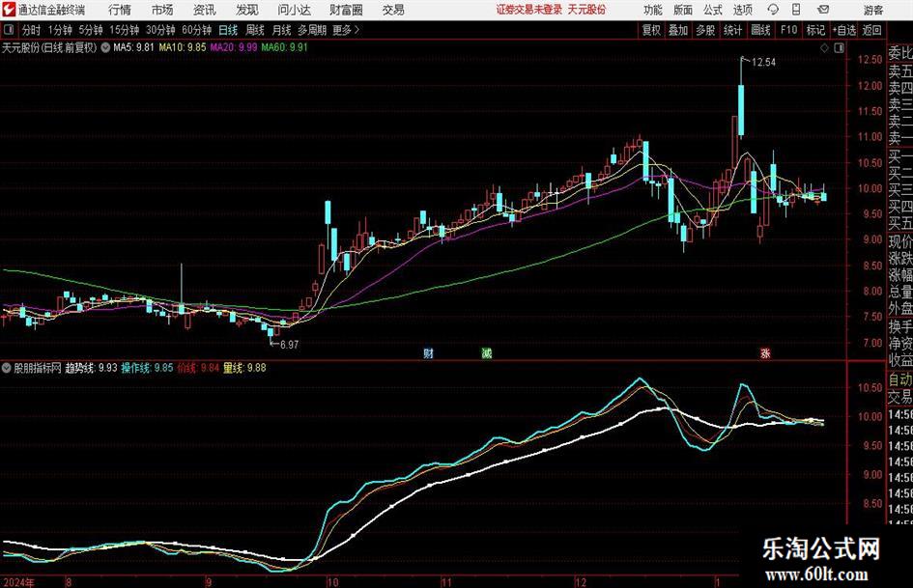Click the MA10: 9.85 label
Screen dimensions: 913x588
point(183,47)
